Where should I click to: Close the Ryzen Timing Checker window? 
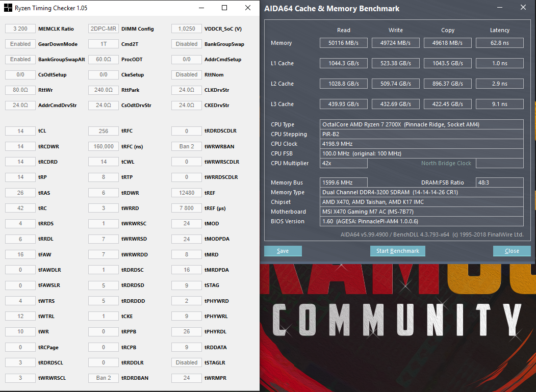click(248, 8)
